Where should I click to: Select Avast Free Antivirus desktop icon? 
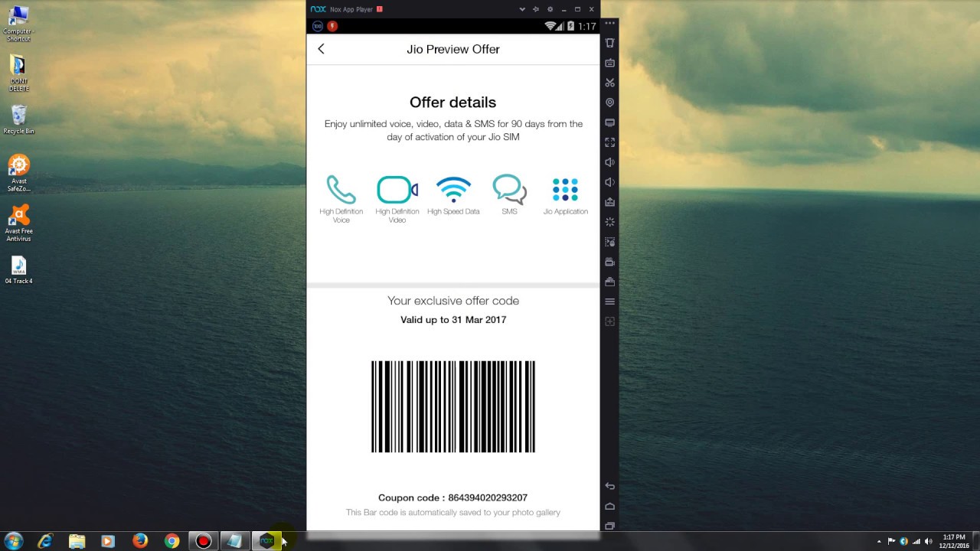(x=18, y=223)
